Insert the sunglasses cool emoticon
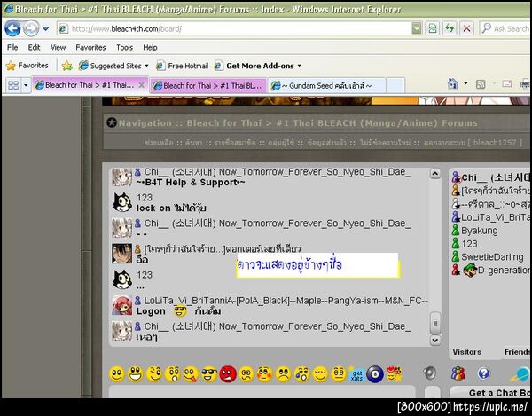The width and height of the screenshot is (532, 416). click(209, 374)
